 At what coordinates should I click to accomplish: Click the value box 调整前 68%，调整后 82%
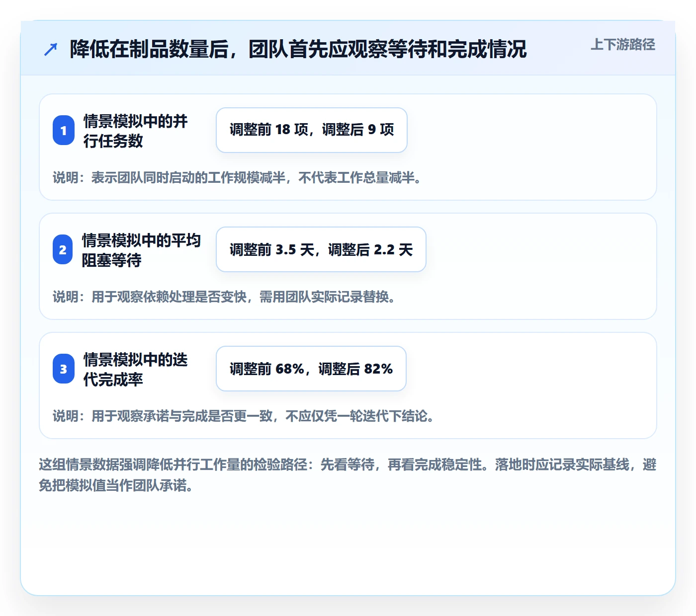[311, 369]
